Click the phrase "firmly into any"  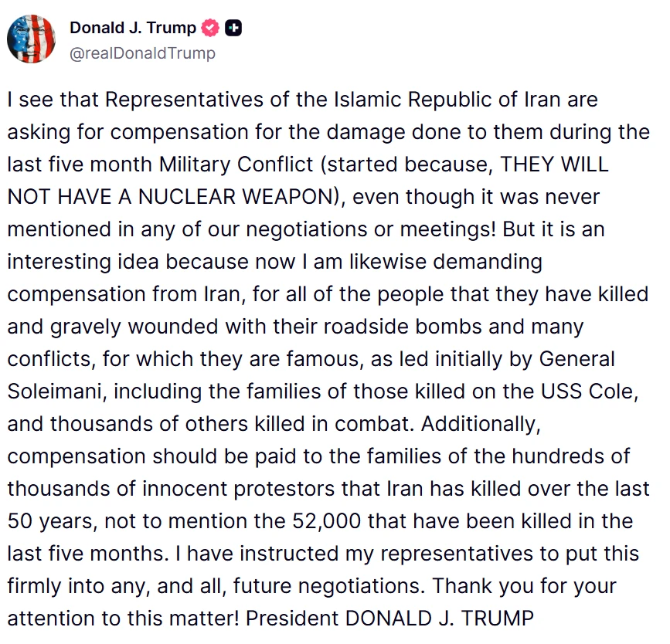[79, 586]
